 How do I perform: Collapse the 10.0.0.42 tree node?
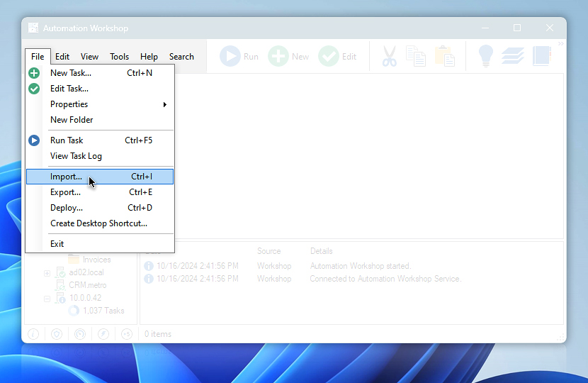[47, 299]
